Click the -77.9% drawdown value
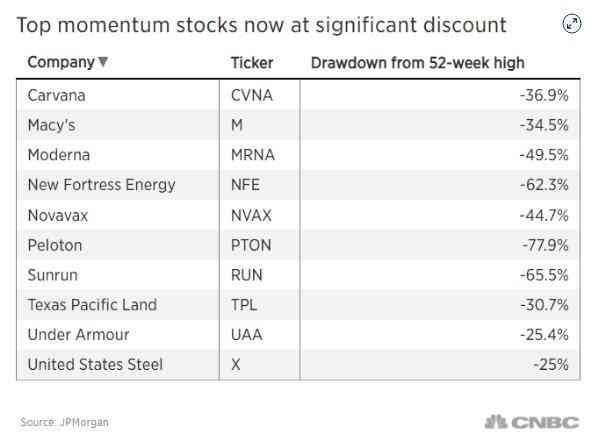This screenshot has height=438, width=600. click(545, 245)
